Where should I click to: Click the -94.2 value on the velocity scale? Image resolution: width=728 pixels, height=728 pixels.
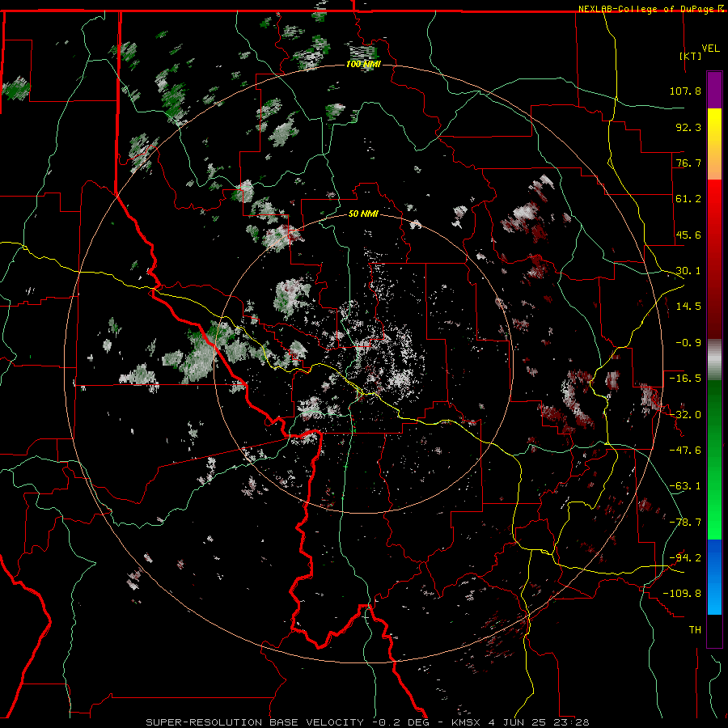[685, 557]
